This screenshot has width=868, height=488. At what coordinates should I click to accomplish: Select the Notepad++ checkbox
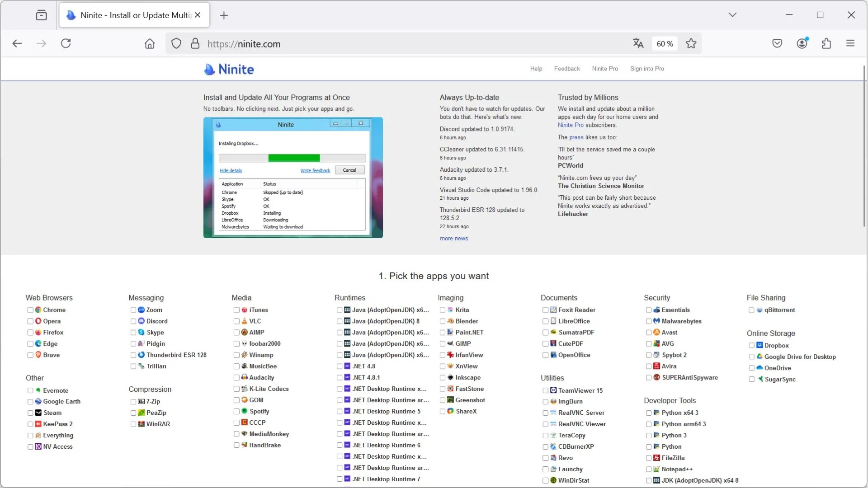(x=649, y=469)
